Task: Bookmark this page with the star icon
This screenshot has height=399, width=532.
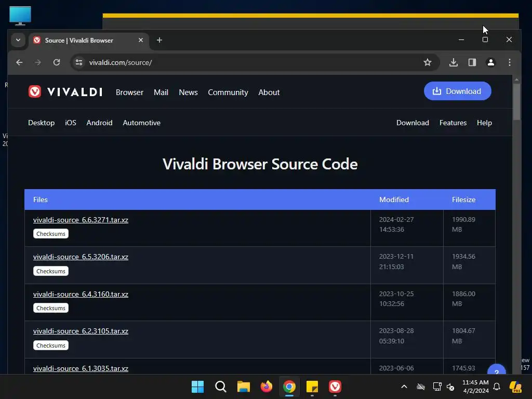Action: 428,62
